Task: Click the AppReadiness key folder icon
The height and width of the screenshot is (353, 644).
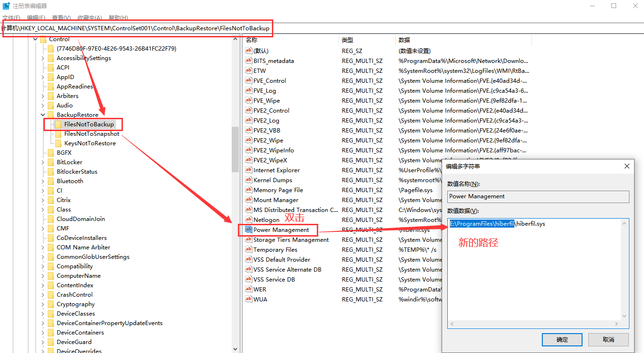Action: (x=51, y=87)
